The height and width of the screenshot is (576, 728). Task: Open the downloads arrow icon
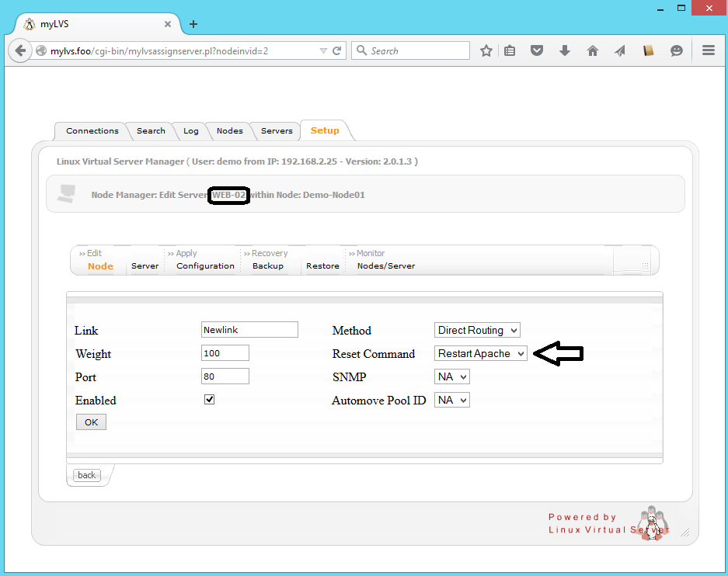pyautogui.click(x=565, y=51)
